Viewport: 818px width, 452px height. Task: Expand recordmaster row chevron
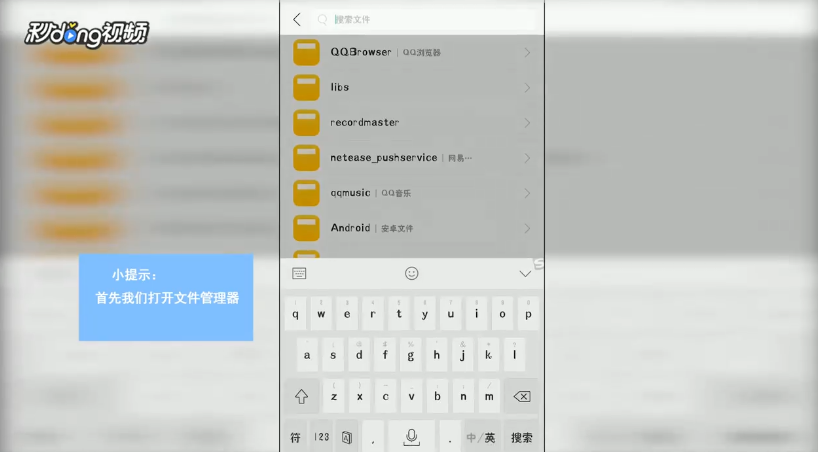[x=527, y=123]
